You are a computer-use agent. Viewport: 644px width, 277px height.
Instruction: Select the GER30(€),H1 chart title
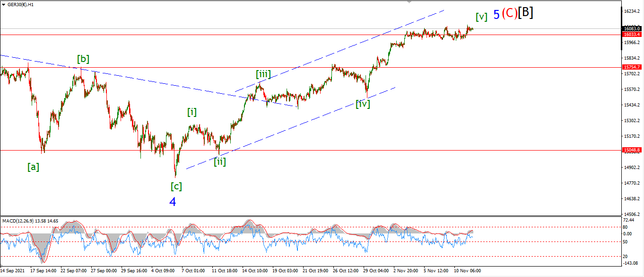click(20, 4)
